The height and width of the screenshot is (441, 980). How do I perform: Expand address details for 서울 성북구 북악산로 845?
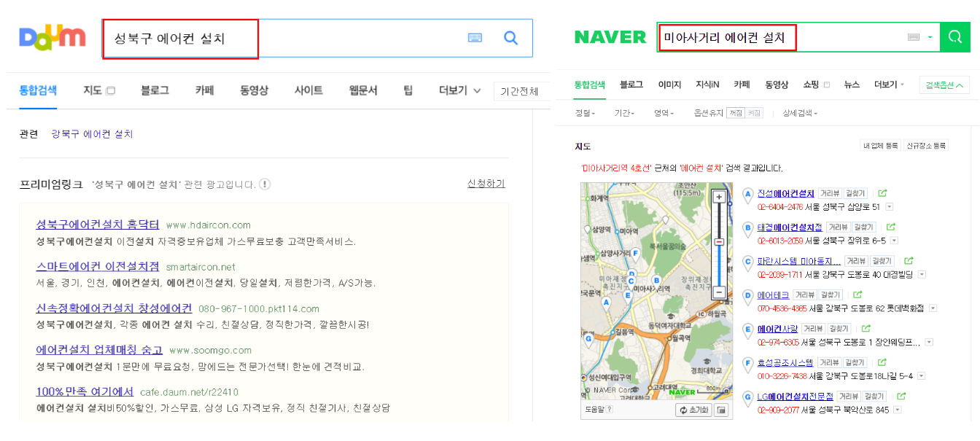click(x=896, y=410)
